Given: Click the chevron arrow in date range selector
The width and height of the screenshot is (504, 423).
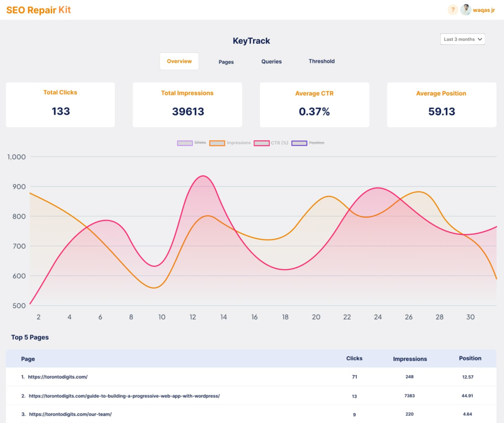Looking at the screenshot, I should point(480,39).
